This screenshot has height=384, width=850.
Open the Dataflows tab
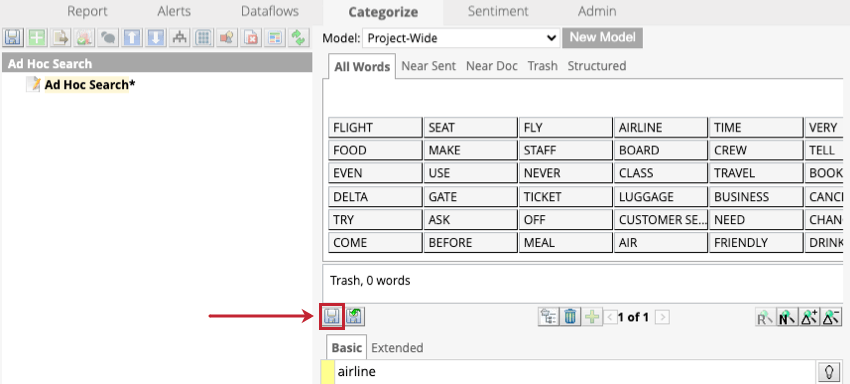270,11
